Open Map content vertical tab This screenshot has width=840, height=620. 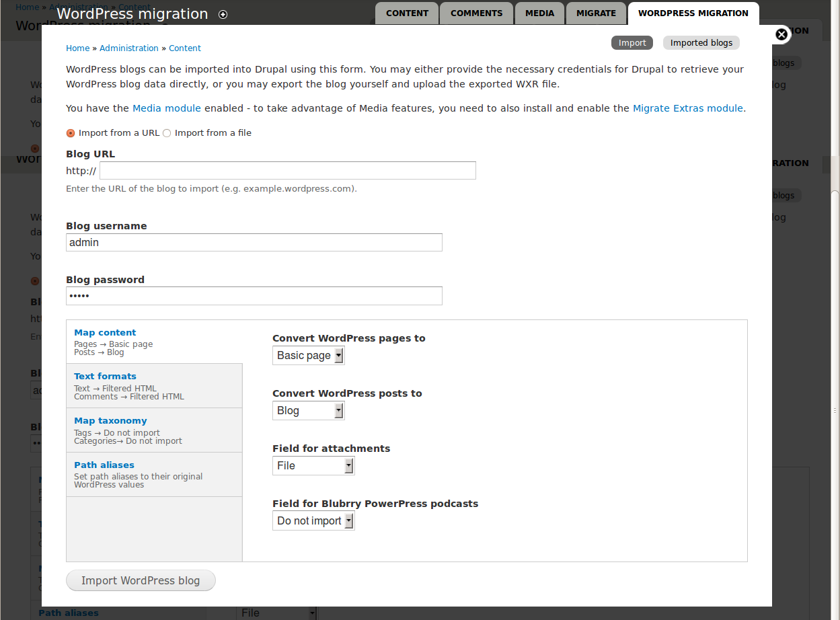coord(154,342)
